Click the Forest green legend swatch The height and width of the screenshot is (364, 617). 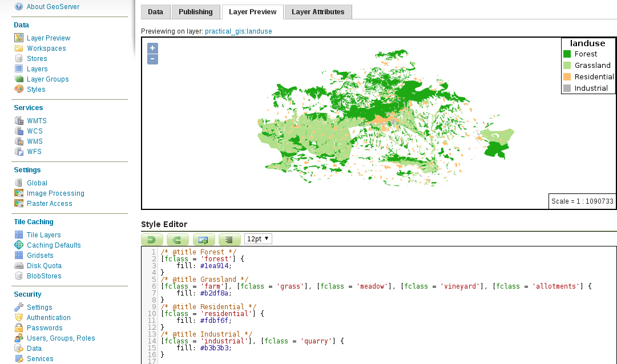pos(567,54)
